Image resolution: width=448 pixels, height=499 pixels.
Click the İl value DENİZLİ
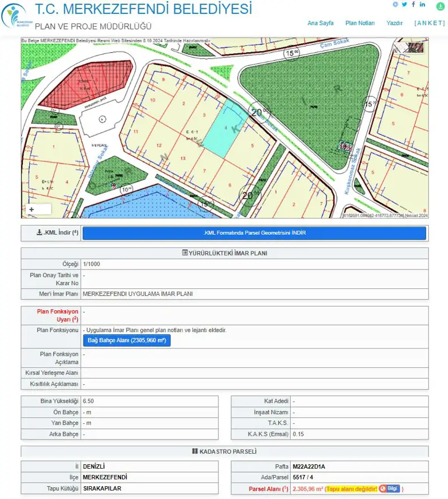pyautogui.click(x=94, y=467)
